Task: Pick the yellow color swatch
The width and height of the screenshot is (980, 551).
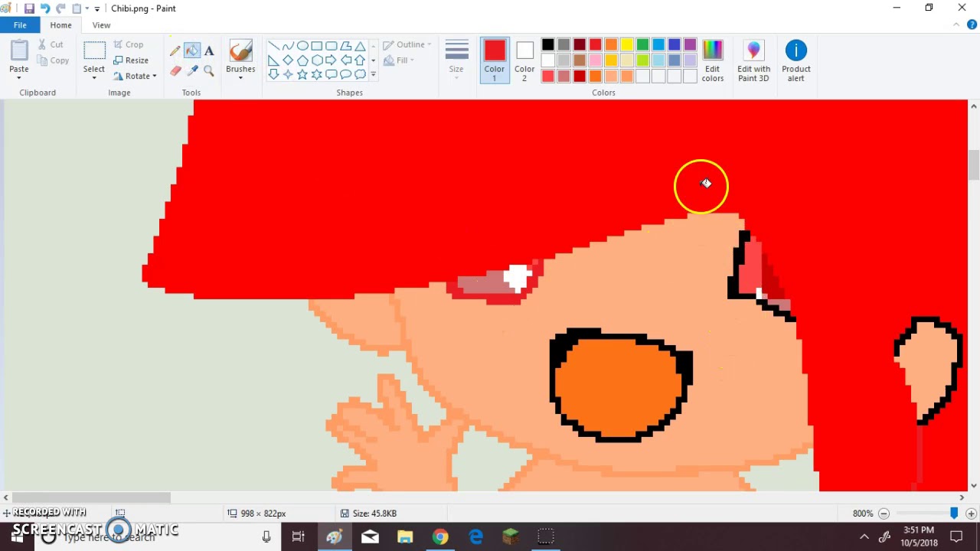Action: pyautogui.click(x=627, y=44)
